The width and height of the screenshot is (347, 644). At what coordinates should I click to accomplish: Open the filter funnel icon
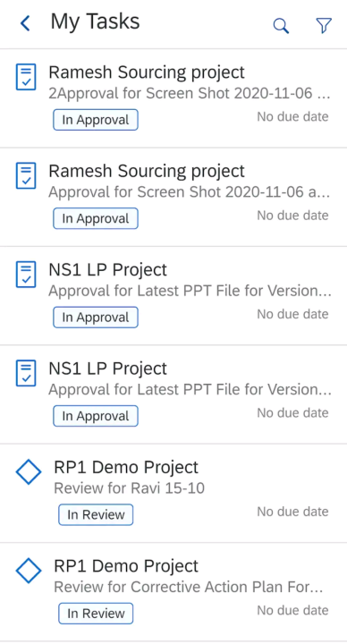pos(324,25)
